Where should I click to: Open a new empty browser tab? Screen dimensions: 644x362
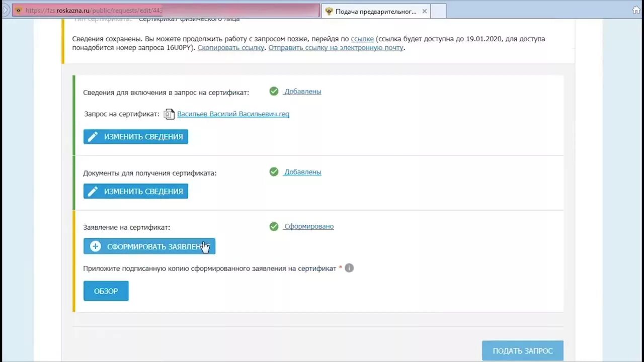pos(438,11)
